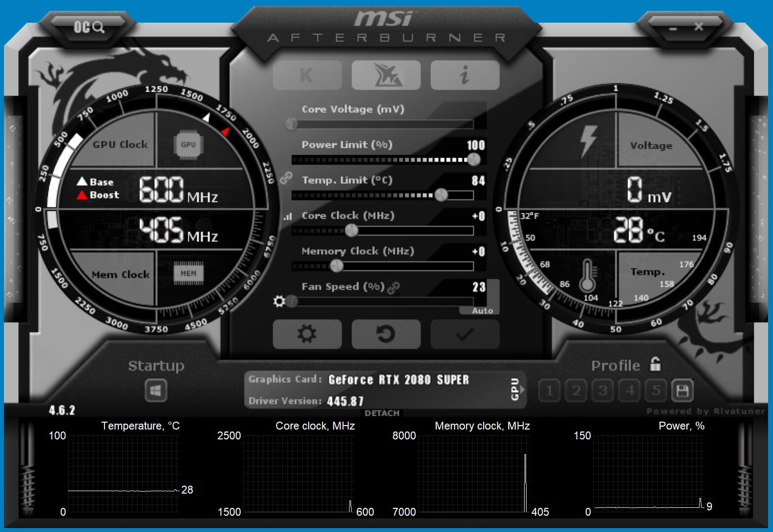The image size is (773, 532).
Task: Toggle the profile lock icon
Action: 655,365
